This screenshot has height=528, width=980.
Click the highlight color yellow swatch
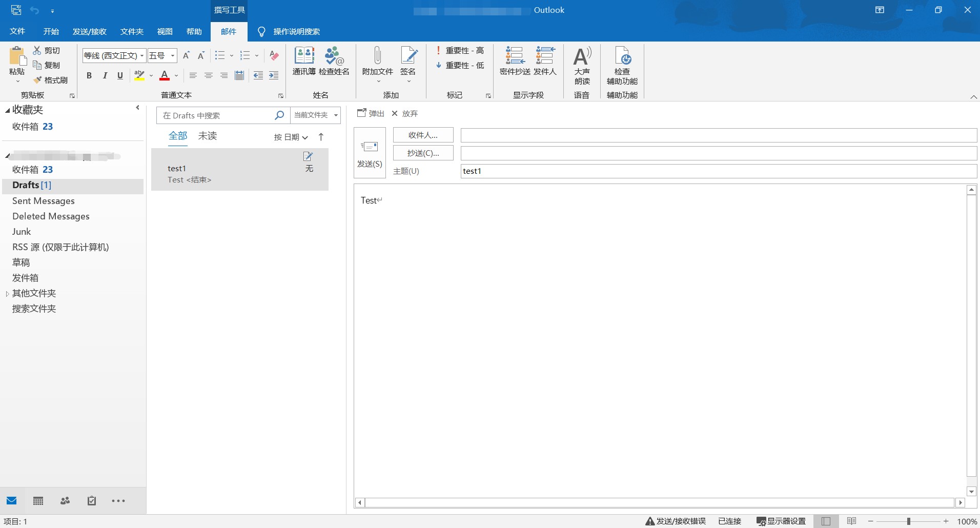(x=139, y=75)
